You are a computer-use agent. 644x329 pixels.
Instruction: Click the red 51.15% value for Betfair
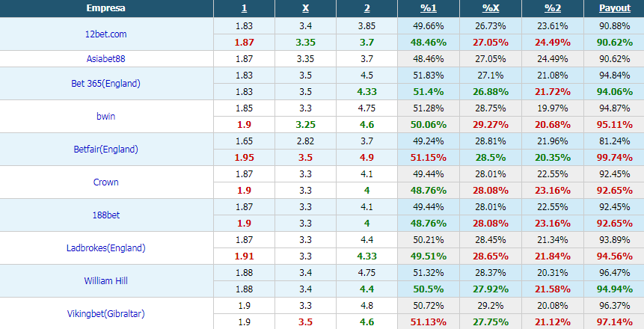[x=429, y=157]
